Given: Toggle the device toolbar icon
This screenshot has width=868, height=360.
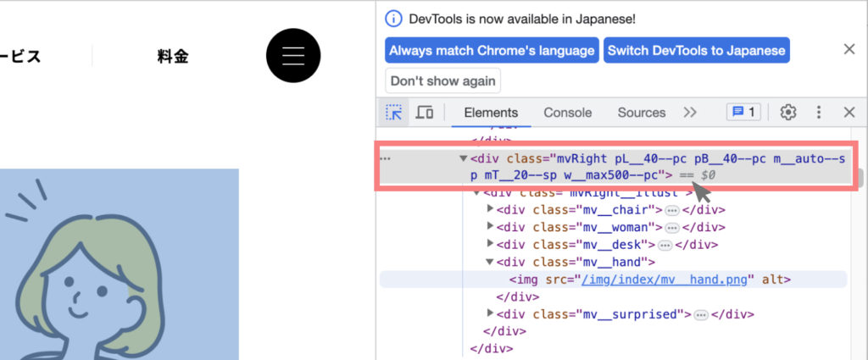Looking at the screenshot, I should [x=425, y=113].
